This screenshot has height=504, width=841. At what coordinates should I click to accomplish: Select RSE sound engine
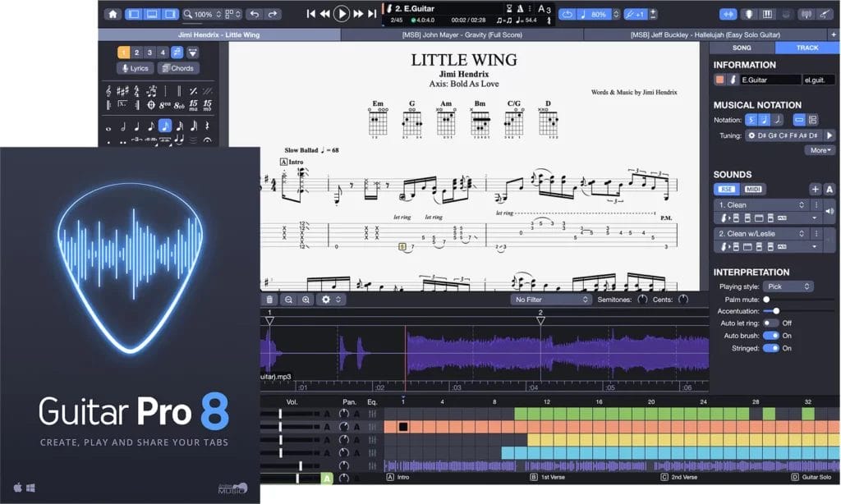727,189
